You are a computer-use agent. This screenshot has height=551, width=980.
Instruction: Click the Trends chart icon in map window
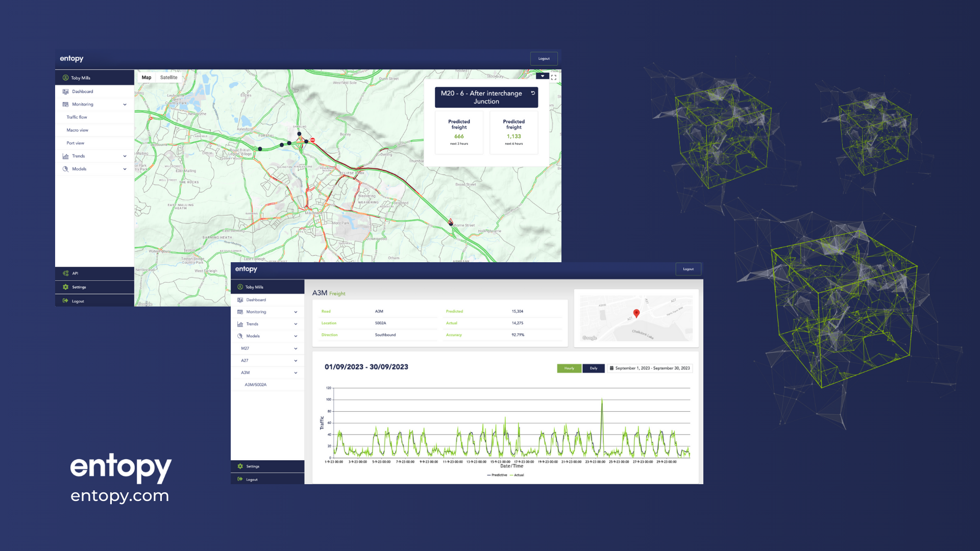click(65, 156)
